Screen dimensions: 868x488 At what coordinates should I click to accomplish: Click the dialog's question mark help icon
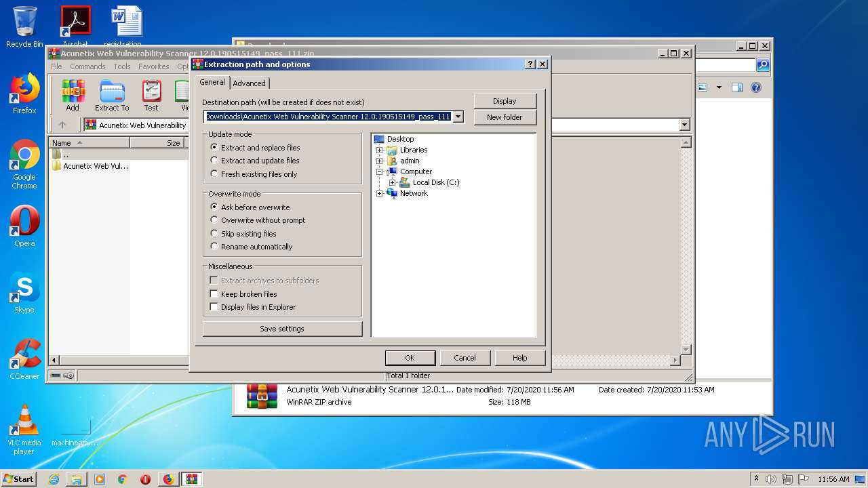pyautogui.click(x=530, y=64)
